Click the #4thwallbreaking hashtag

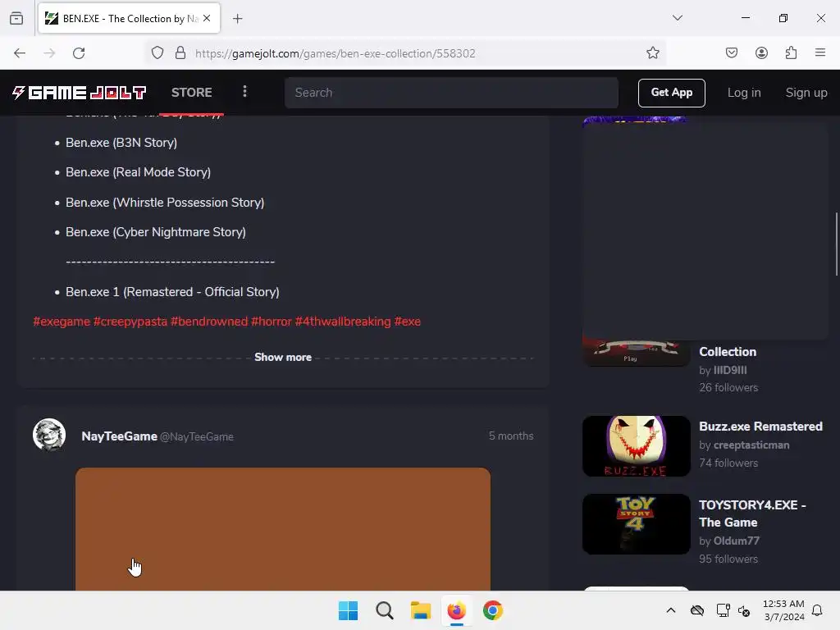[x=343, y=322]
